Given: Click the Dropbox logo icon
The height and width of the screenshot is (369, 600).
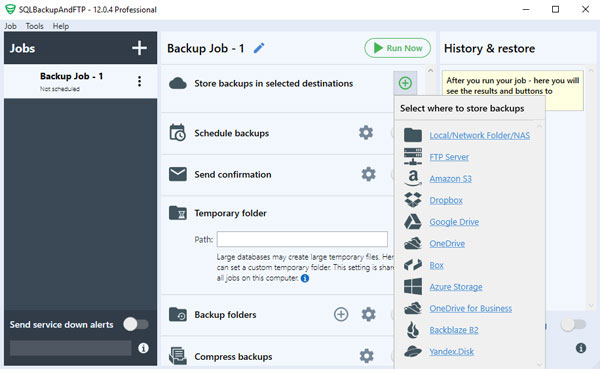Looking at the screenshot, I should (413, 200).
